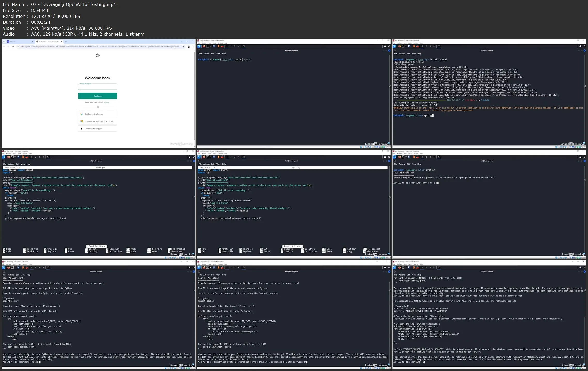Image resolution: width=588 pixels, height=371 pixels.
Task: Launch Firefox in the Powershell Get-WmiObject output frame
Action: pos(399,268)
